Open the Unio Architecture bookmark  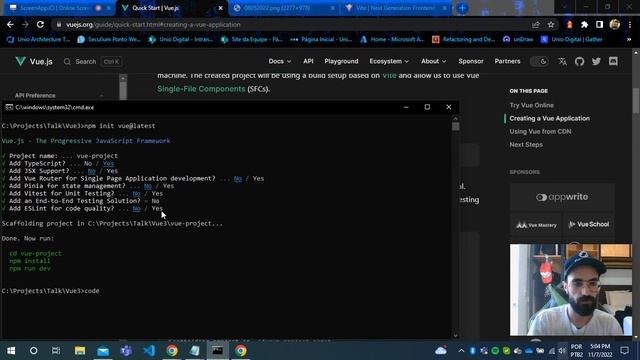tap(38, 39)
